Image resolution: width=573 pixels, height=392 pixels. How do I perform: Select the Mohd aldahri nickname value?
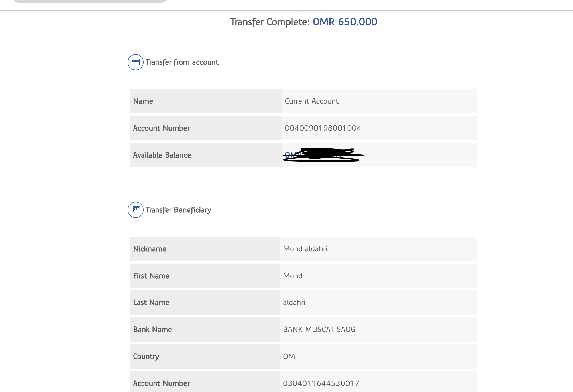pos(305,249)
